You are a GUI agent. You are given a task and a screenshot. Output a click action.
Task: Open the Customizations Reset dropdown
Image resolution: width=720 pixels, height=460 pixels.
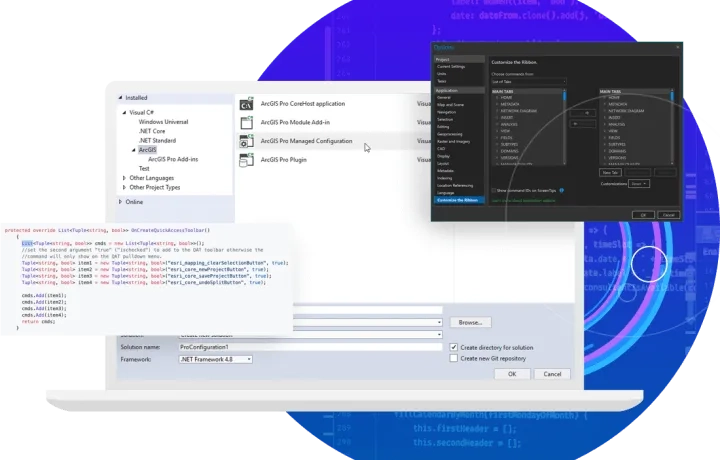pos(640,184)
